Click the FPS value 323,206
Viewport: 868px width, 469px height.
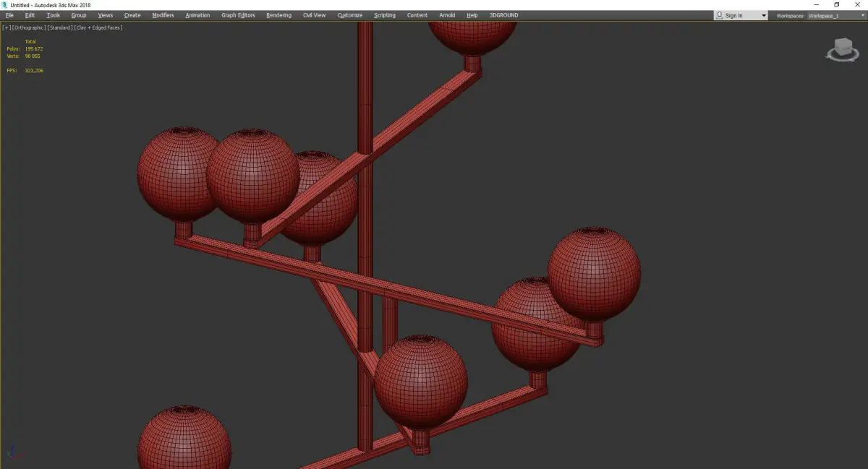coord(34,71)
